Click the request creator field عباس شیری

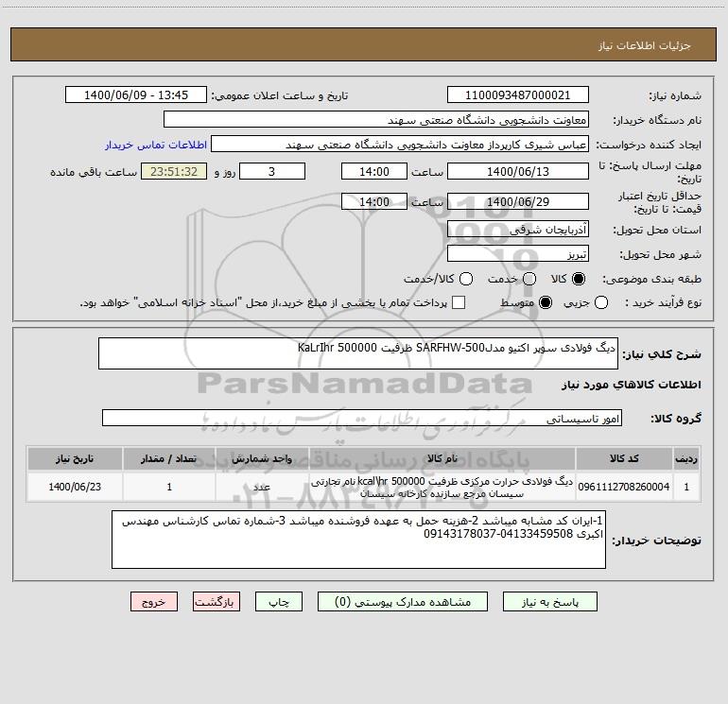tap(400, 145)
